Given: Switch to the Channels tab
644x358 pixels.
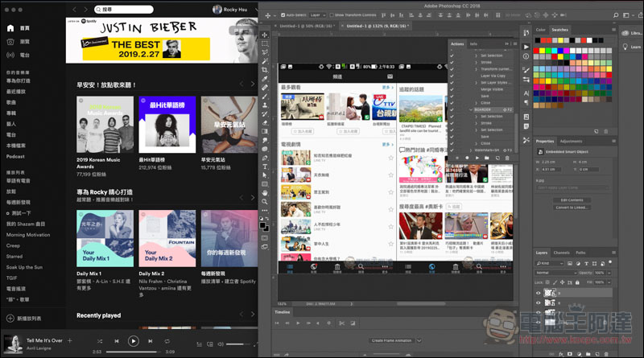Looking at the screenshot, I should tap(561, 253).
